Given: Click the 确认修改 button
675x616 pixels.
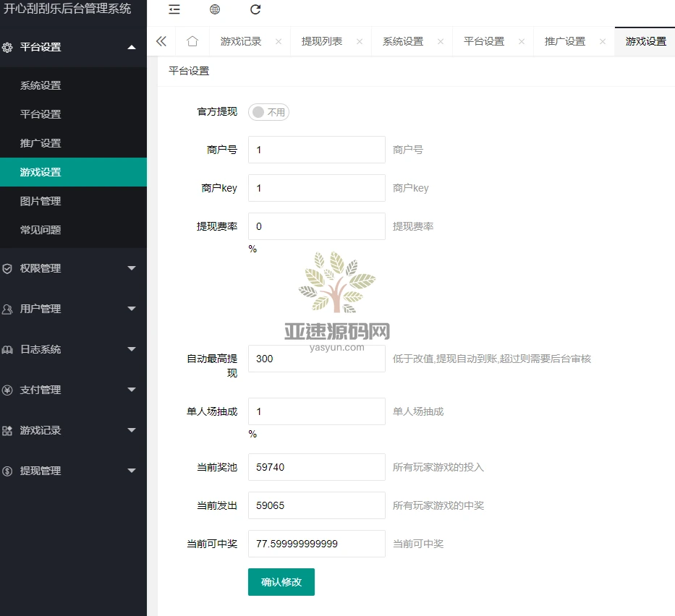Looking at the screenshot, I should tap(281, 581).
